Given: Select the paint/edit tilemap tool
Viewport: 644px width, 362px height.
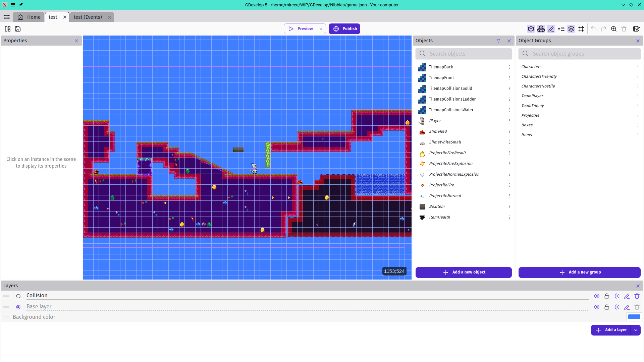Looking at the screenshot, I should (x=551, y=29).
